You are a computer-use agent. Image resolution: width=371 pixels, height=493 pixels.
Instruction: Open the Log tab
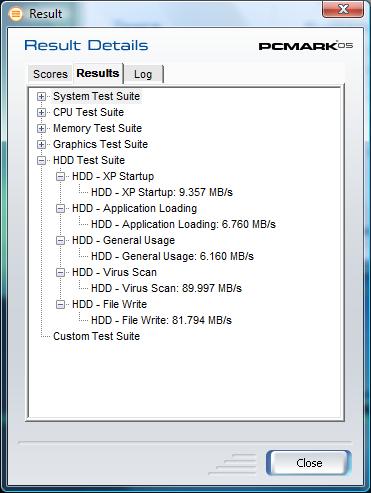click(x=143, y=74)
